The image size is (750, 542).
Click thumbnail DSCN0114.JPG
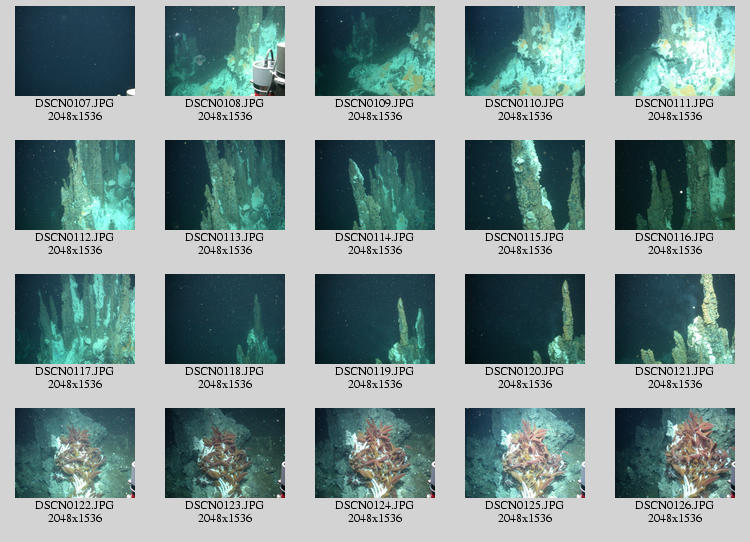click(375, 185)
